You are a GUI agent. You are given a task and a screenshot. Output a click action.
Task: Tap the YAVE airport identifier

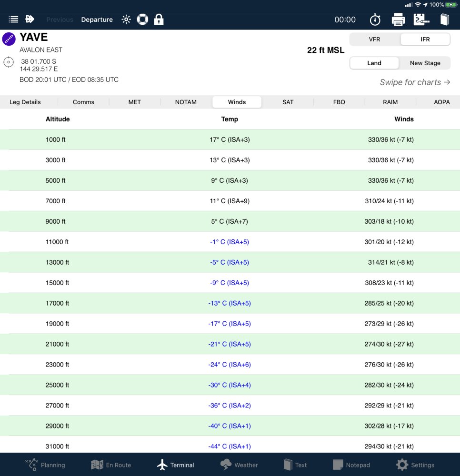[34, 37]
